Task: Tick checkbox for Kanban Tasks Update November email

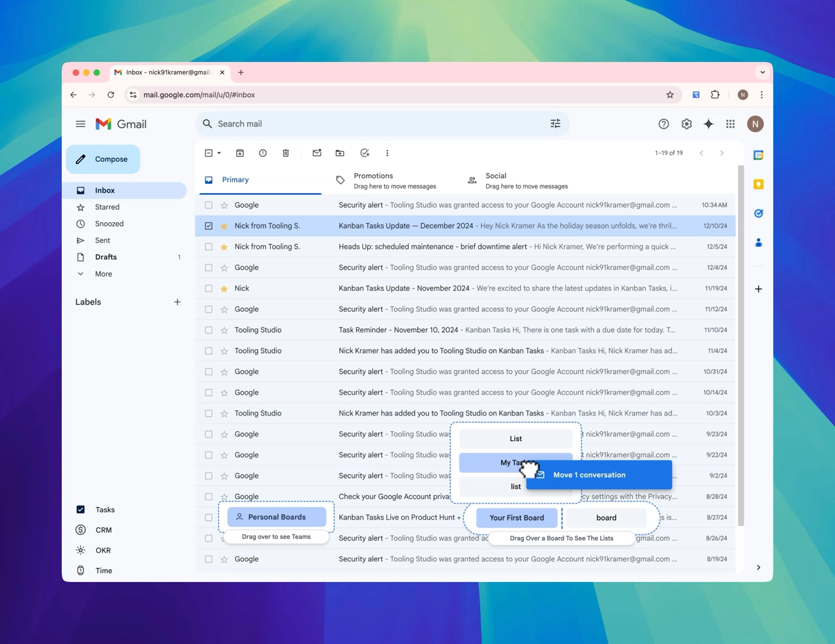Action: (209, 288)
